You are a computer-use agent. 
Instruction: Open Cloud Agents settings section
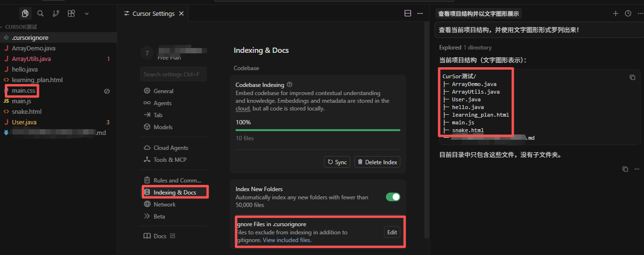tap(173, 147)
